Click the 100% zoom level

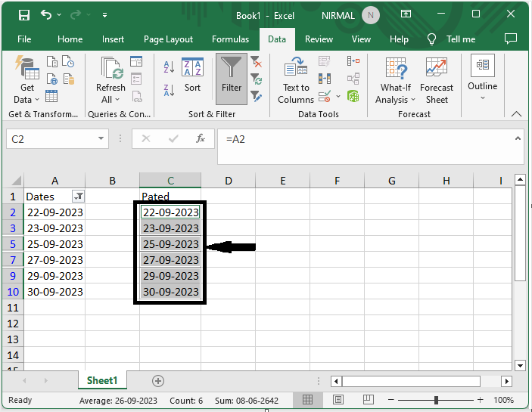pyautogui.click(x=503, y=400)
